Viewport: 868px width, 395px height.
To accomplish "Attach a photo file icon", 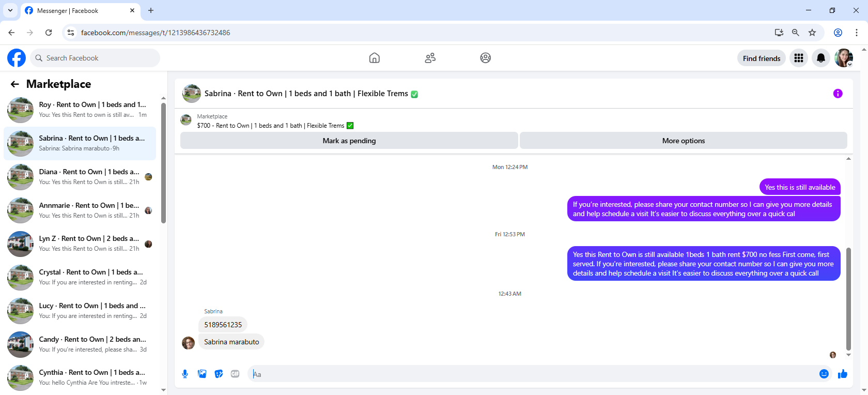I will tap(202, 374).
